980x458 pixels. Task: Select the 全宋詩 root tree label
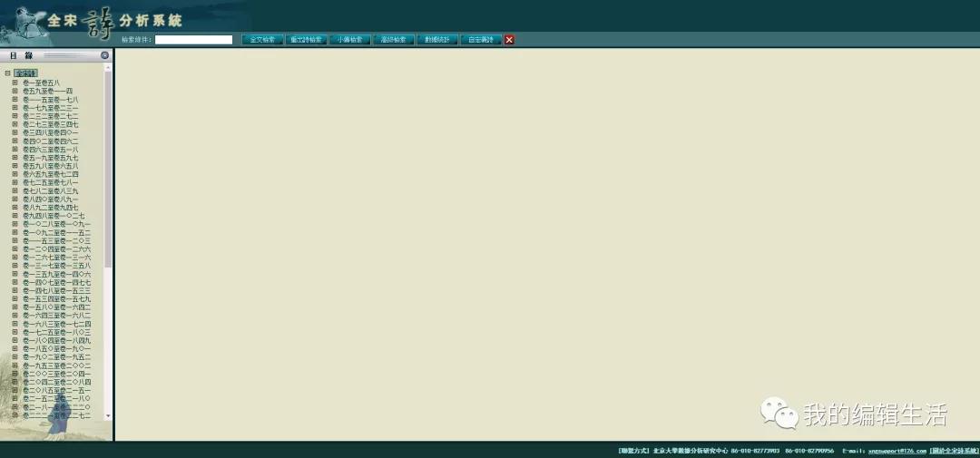(x=25, y=73)
